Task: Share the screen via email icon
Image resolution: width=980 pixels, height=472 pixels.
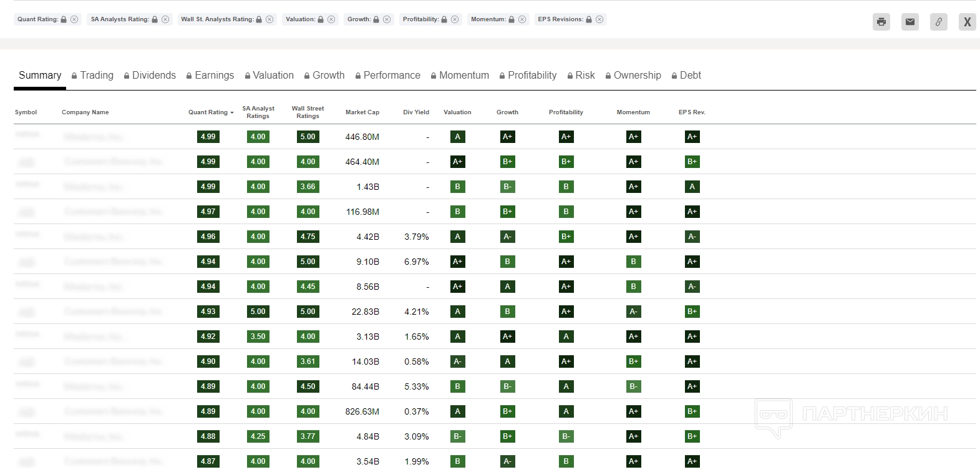Action: click(910, 22)
